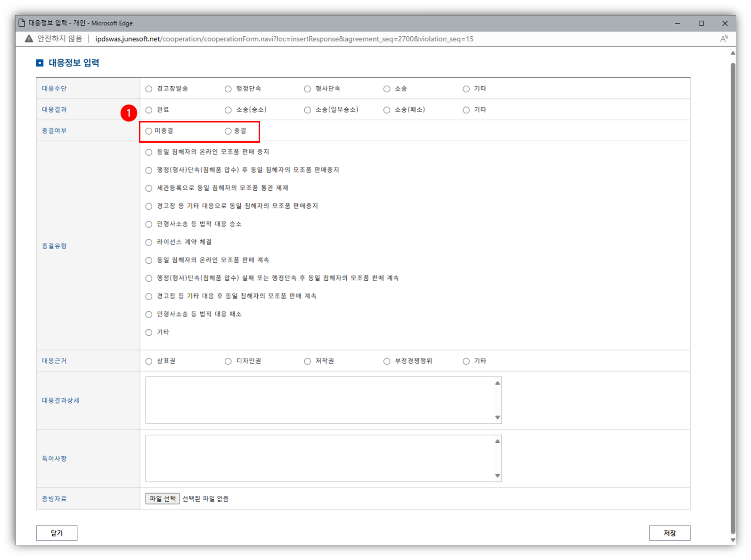
Task: Choose 행정단속 as the response method
Action: tap(228, 89)
